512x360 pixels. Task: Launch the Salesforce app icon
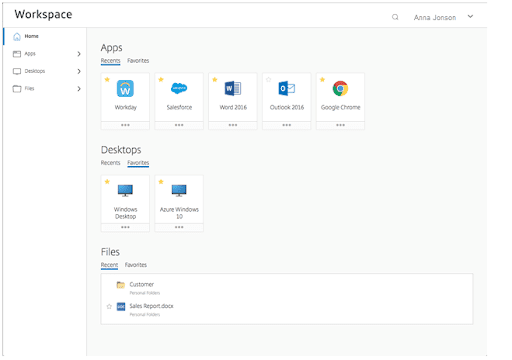(x=179, y=88)
